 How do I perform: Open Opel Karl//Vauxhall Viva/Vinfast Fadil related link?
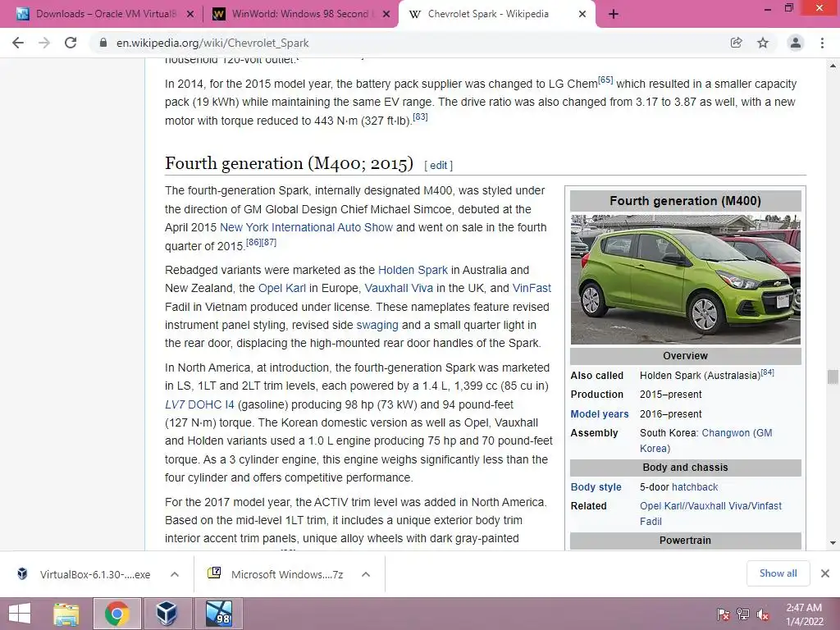click(710, 514)
